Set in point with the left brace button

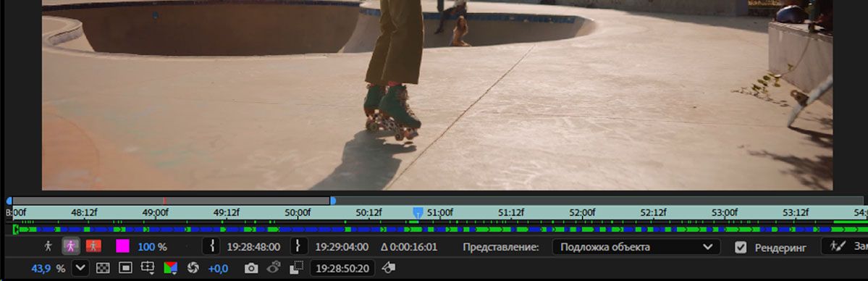211,246
